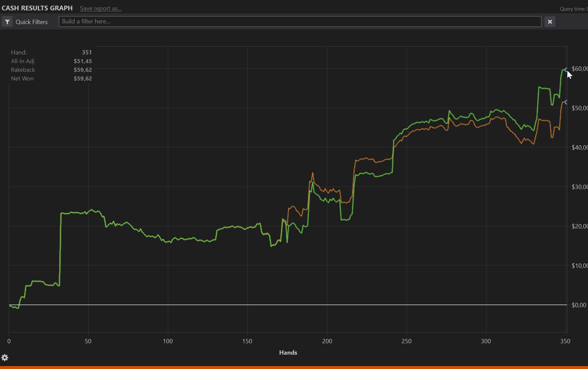Click the 'Hands' x-axis title
The height and width of the screenshot is (369, 588).
[288, 353]
